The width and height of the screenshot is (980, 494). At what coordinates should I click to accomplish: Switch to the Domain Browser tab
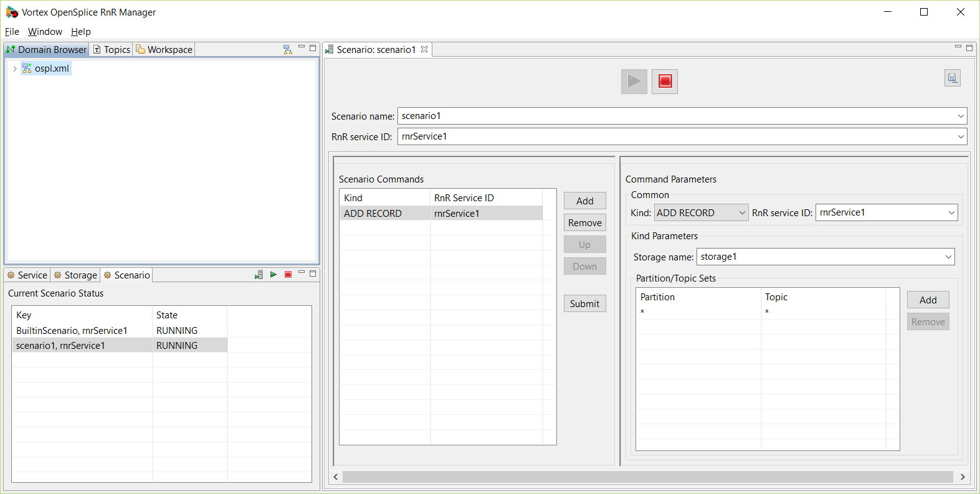pos(47,49)
